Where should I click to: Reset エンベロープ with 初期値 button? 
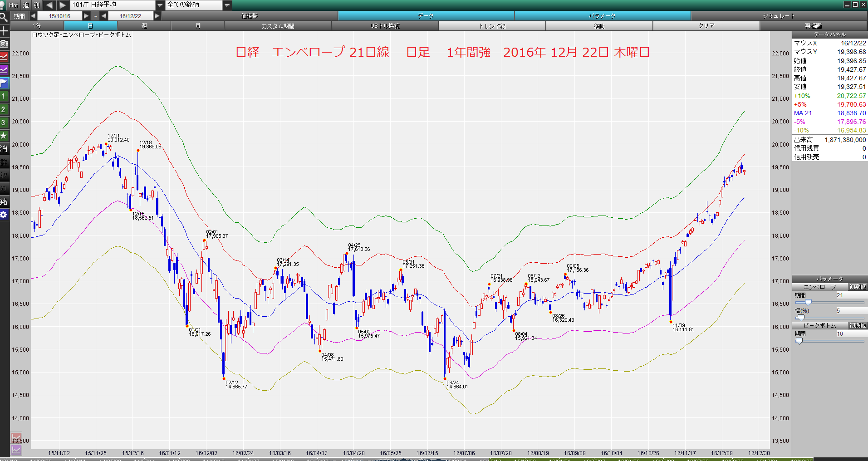(858, 287)
